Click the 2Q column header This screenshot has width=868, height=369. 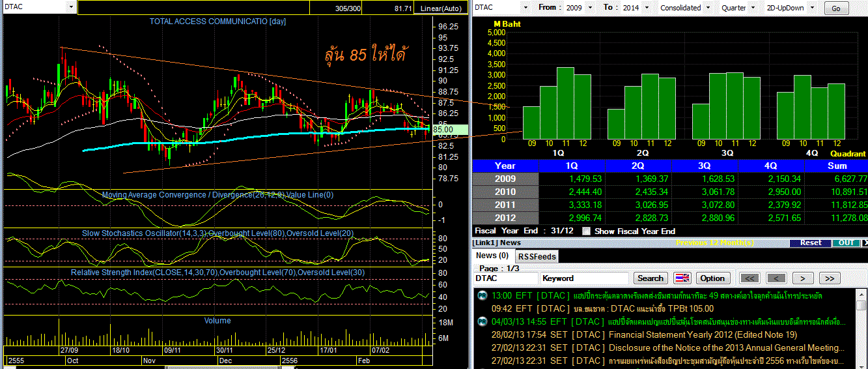tap(639, 166)
